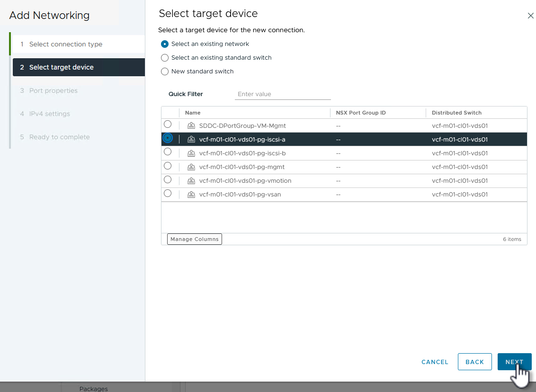Close the Add Networking dialog with X
The width and height of the screenshot is (536, 392).
(x=530, y=16)
